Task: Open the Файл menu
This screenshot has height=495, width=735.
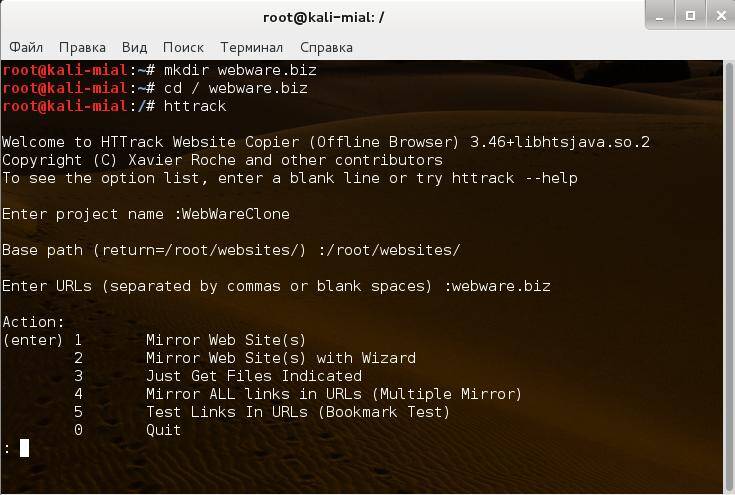Action: pos(26,47)
